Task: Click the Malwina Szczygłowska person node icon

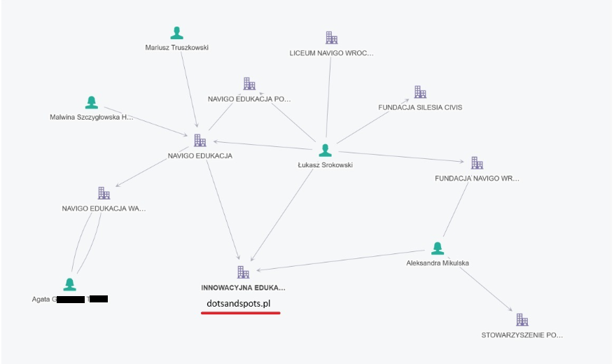Action: pos(92,102)
